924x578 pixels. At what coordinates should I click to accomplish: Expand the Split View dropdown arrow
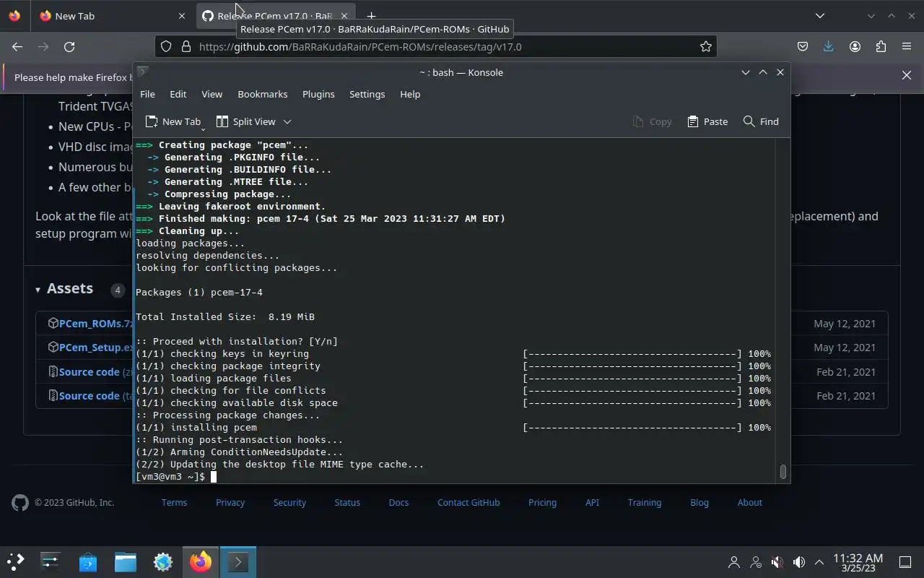(287, 121)
